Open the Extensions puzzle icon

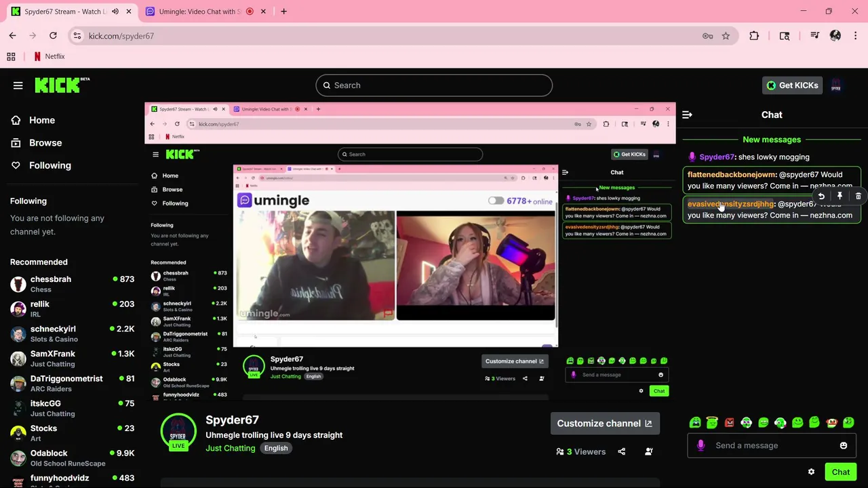pyautogui.click(x=754, y=36)
